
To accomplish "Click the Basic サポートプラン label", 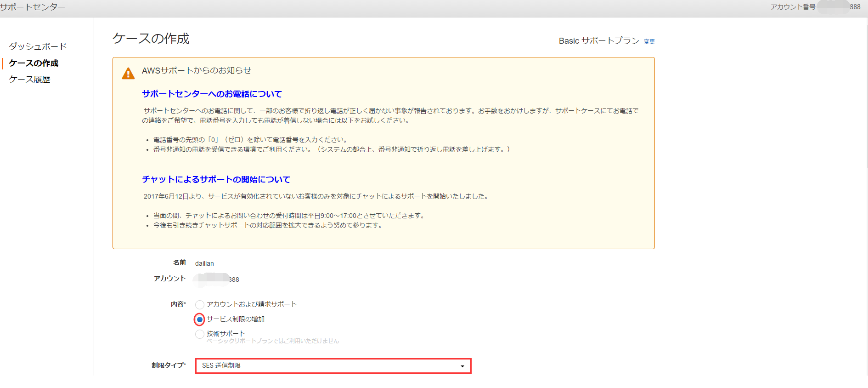I will (598, 41).
